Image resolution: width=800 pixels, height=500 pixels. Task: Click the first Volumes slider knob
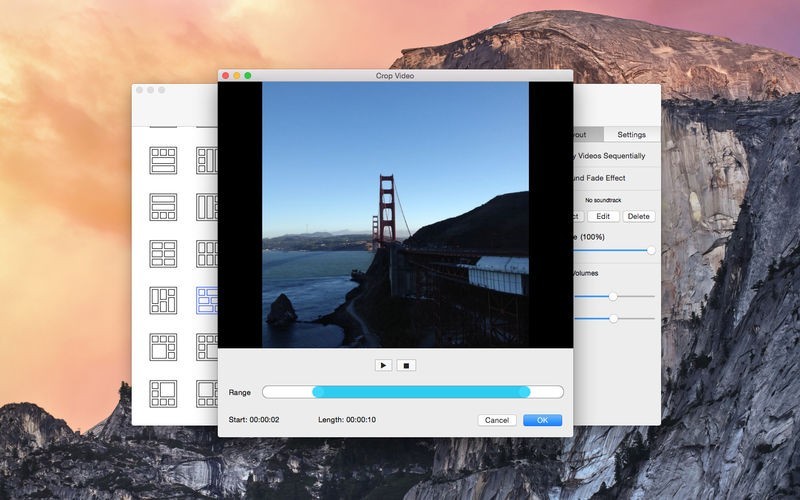(613, 296)
